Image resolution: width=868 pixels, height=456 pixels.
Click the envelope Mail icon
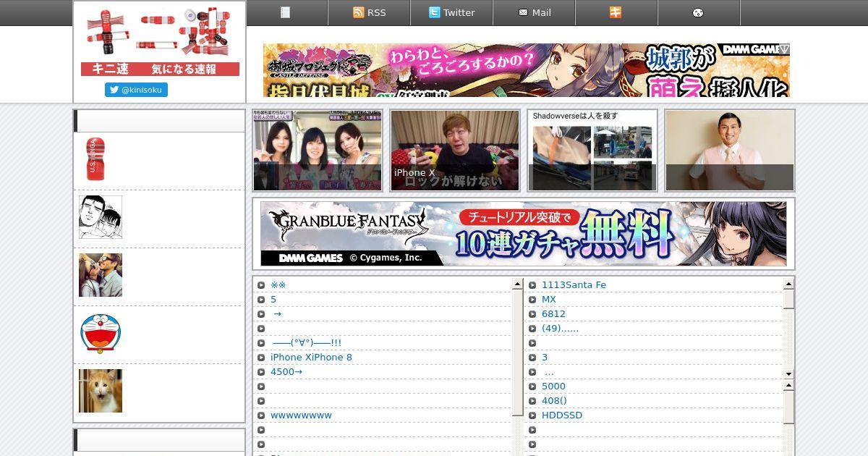[x=523, y=12]
